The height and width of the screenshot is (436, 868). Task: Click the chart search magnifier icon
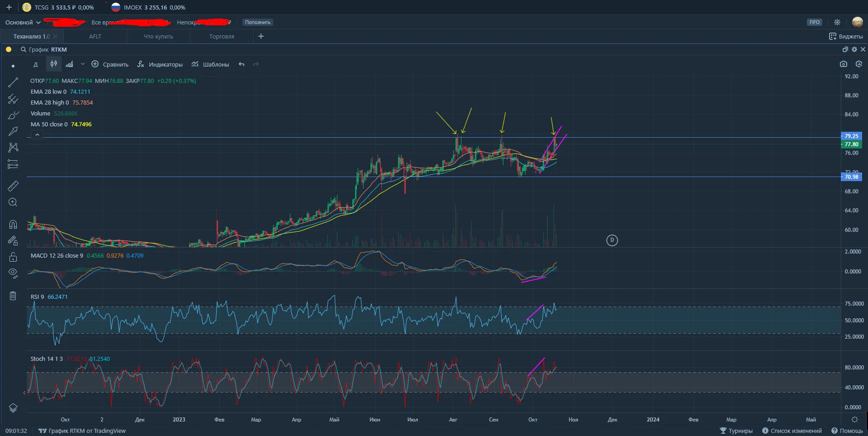pyautogui.click(x=24, y=49)
